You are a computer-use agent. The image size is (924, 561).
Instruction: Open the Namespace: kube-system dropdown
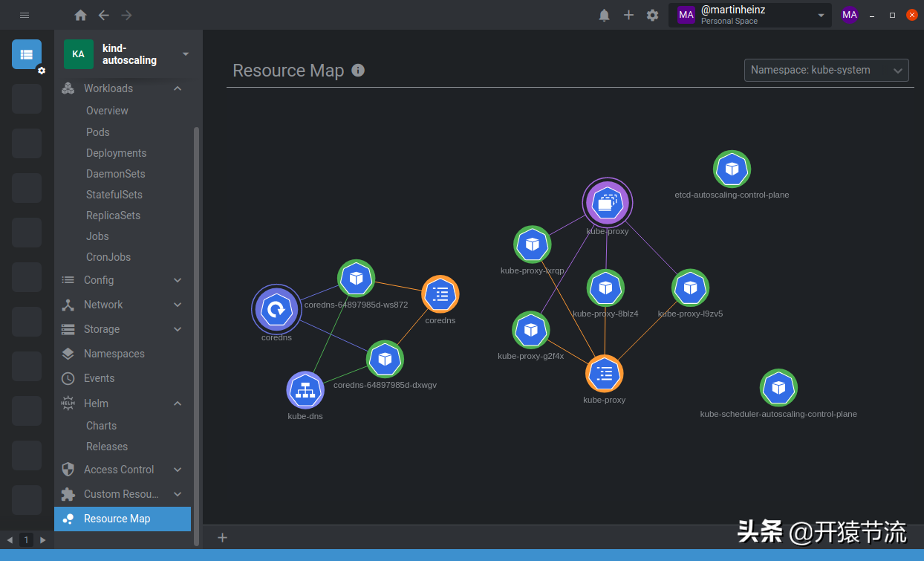coord(826,70)
